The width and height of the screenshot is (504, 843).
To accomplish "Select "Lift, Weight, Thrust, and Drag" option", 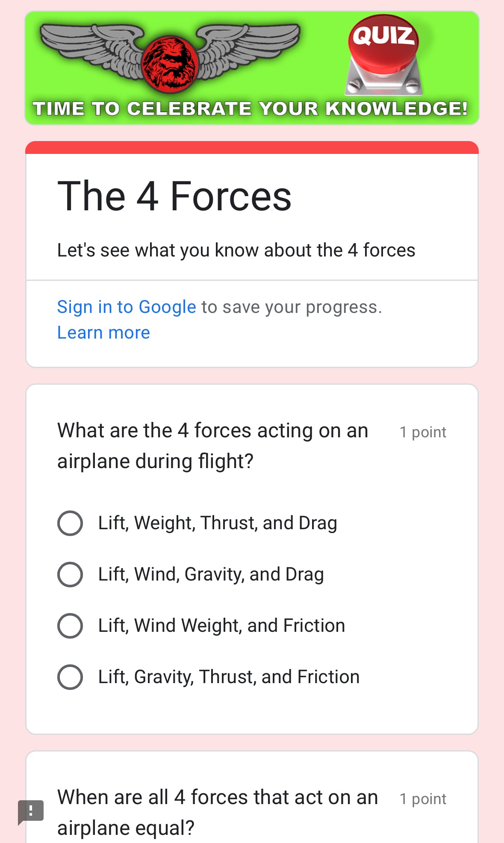I will pyautogui.click(x=70, y=523).
